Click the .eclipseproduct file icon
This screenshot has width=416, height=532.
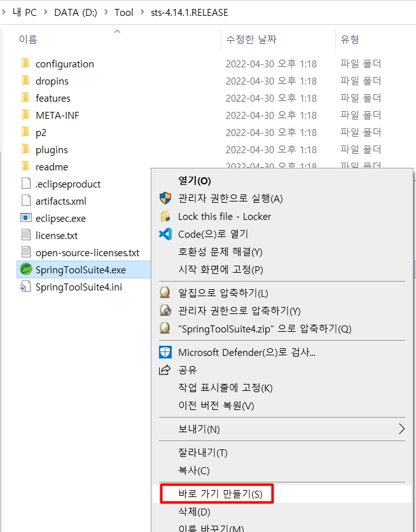click(26, 184)
